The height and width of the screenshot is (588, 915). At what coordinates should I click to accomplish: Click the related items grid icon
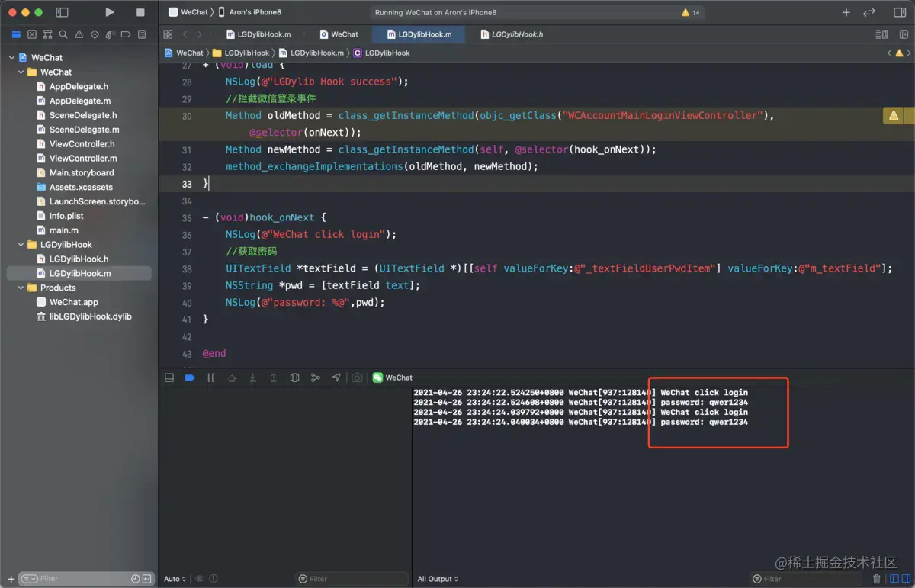click(168, 34)
